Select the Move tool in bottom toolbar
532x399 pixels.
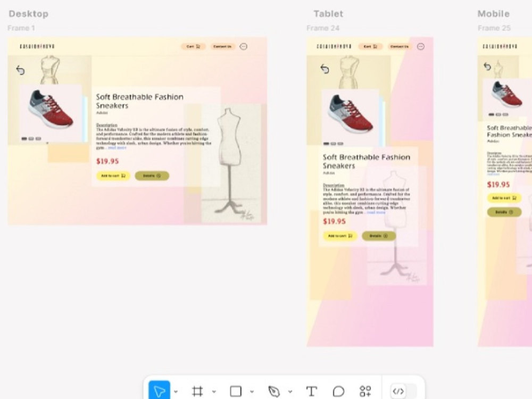pos(159,391)
